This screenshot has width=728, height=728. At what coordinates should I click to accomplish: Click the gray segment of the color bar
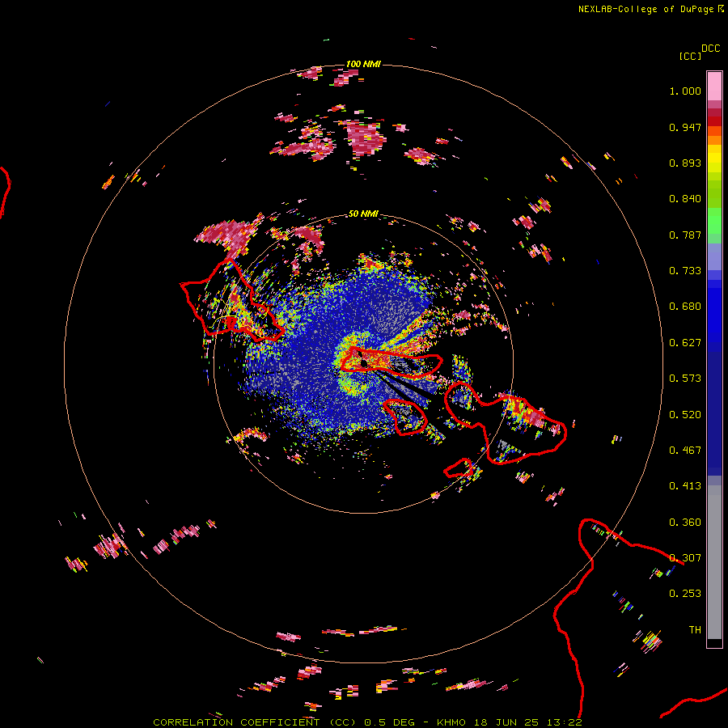click(714, 562)
